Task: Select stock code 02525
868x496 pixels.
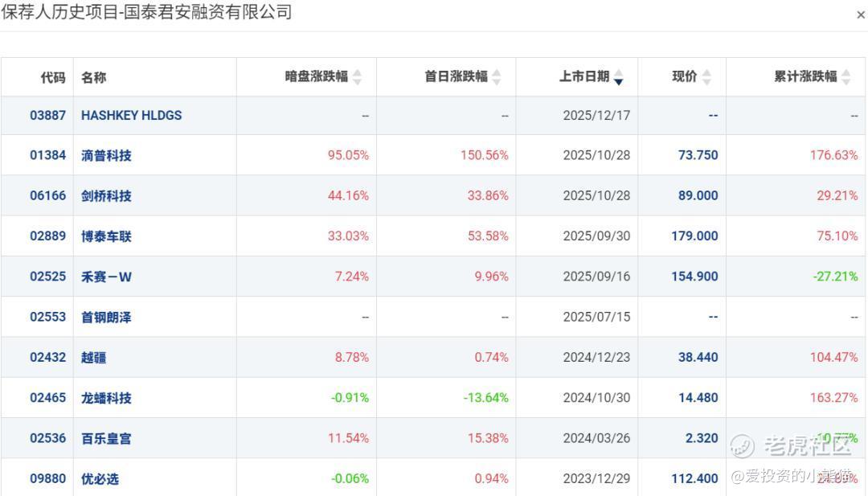Action: coord(47,277)
